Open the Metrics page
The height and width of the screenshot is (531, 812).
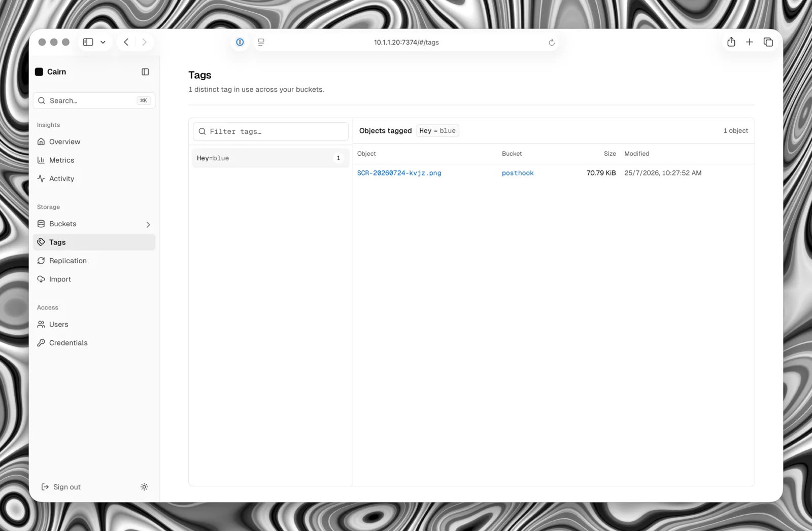94,160
